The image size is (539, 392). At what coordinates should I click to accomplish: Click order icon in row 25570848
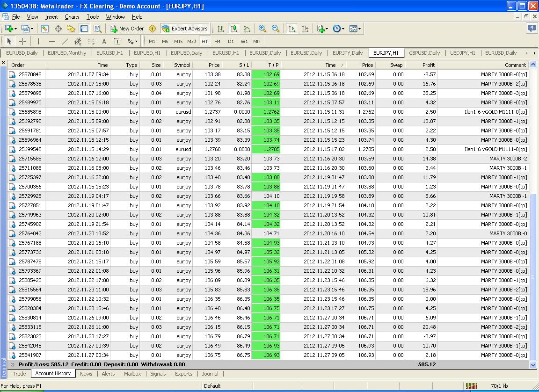pyautogui.click(x=12, y=74)
